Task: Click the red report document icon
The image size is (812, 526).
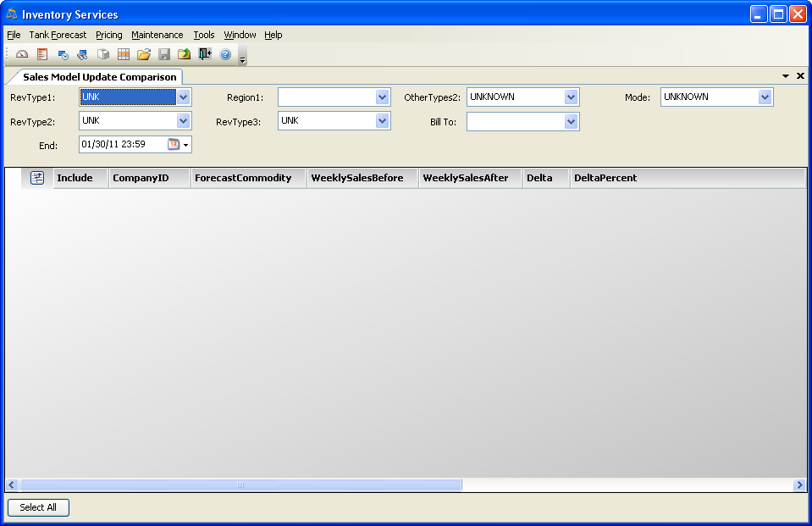Action: coord(41,54)
